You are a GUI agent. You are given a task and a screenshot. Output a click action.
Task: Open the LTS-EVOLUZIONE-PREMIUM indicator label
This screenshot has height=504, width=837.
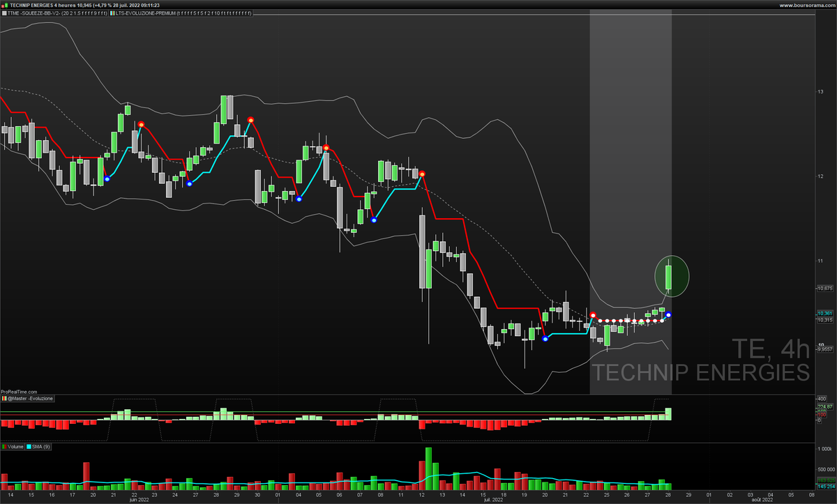pos(183,13)
